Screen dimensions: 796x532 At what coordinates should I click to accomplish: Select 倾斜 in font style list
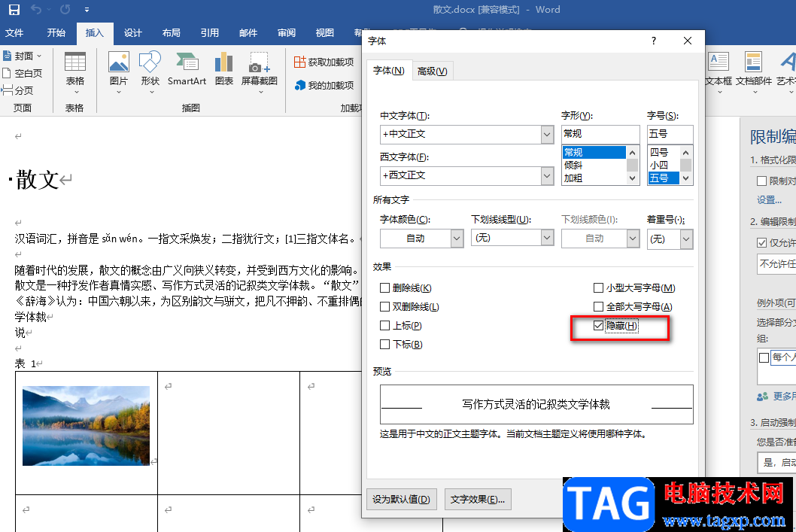(594, 165)
